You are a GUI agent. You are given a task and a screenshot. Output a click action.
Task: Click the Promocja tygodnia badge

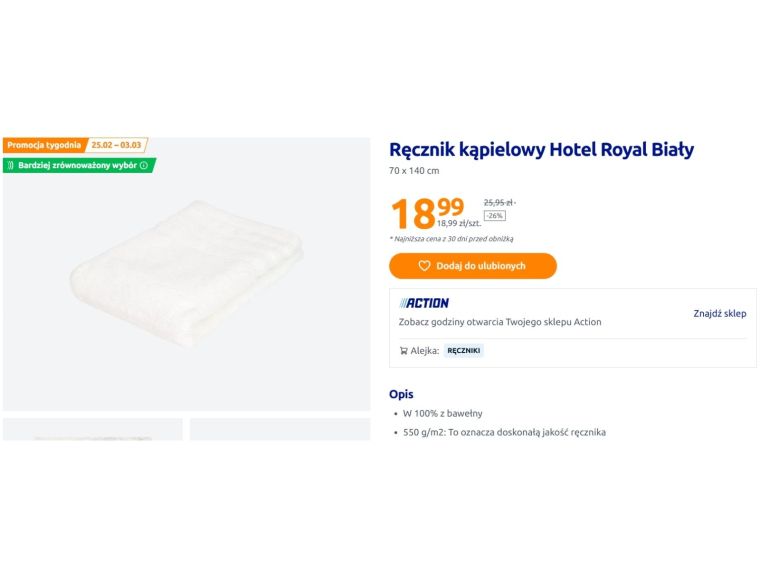[44, 145]
